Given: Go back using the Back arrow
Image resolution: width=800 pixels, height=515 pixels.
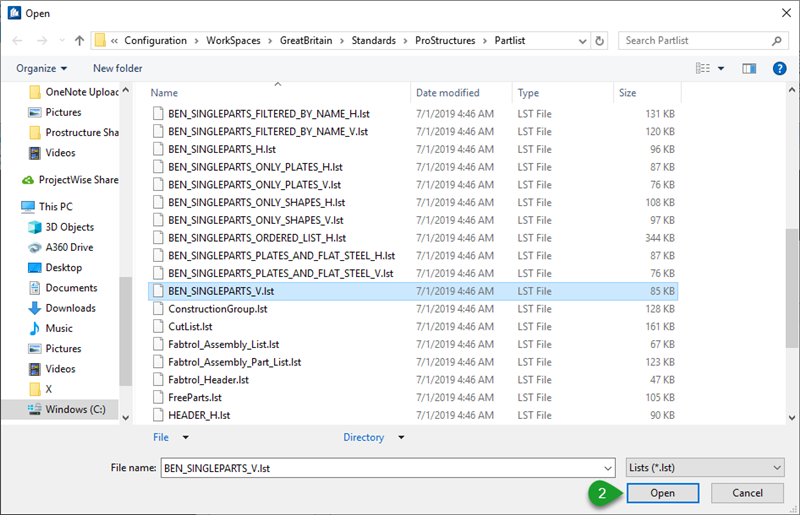Looking at the screenshot, I should click(x=17, y=41).
